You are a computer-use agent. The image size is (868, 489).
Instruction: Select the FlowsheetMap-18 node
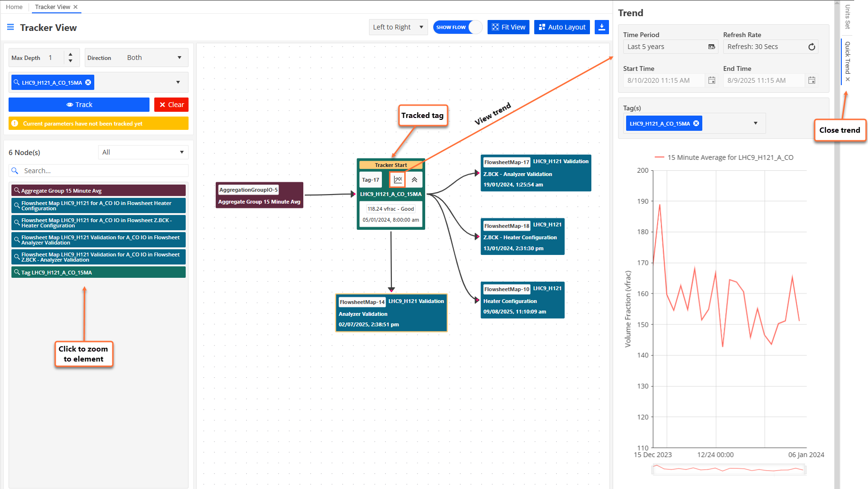[523, 236]
